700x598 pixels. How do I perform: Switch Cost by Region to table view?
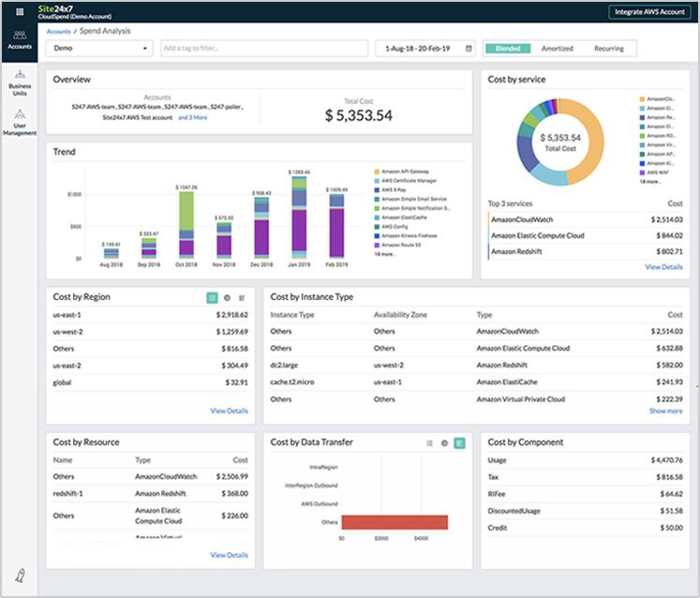[212, 297]
